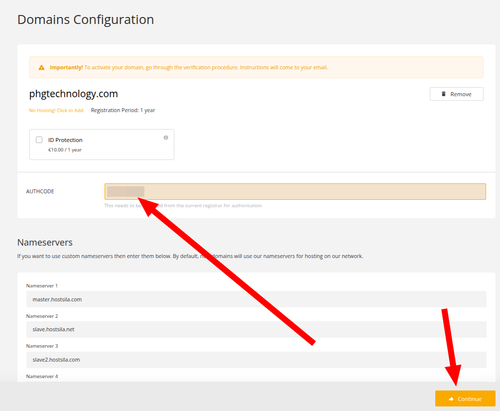The width and height of the screenshot is (500, 411).
Task: Click the trash icon on Remove button
Action: click(x=443, y=94)
